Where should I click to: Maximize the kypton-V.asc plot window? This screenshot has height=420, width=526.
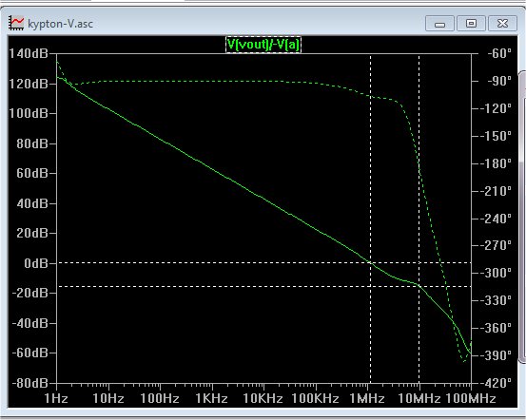[471, 24]
